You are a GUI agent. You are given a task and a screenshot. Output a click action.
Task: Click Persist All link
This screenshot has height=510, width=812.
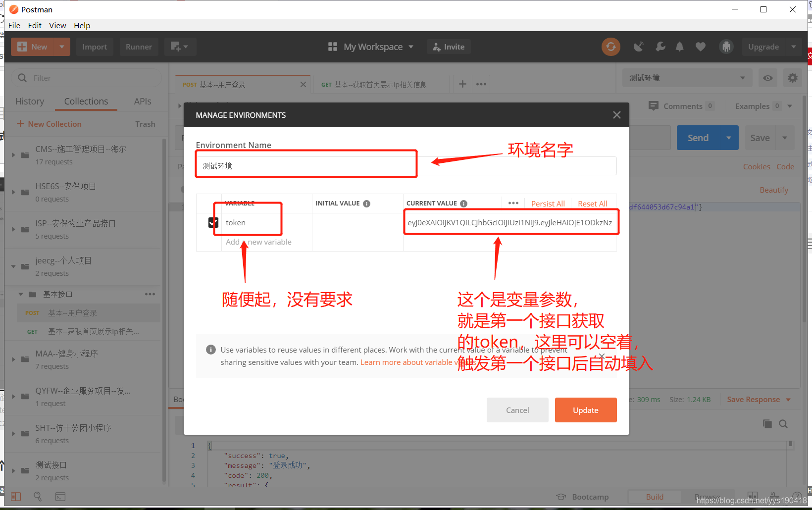[548, 204]
